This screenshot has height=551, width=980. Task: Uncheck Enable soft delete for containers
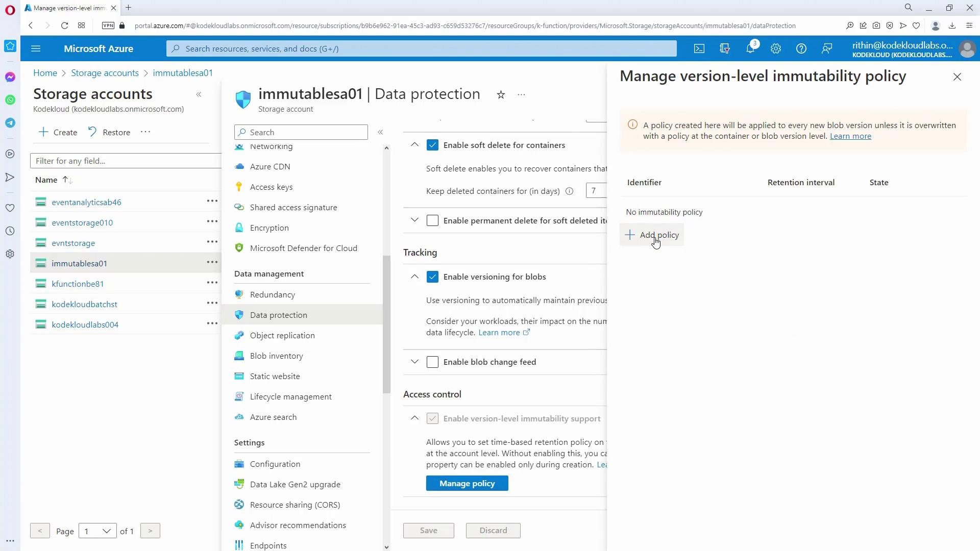click(432, 145)
